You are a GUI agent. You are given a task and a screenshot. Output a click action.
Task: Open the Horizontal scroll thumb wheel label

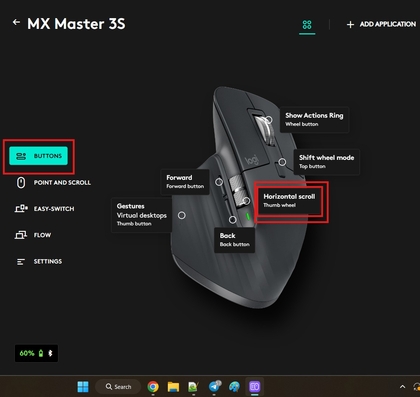point(289,200)
